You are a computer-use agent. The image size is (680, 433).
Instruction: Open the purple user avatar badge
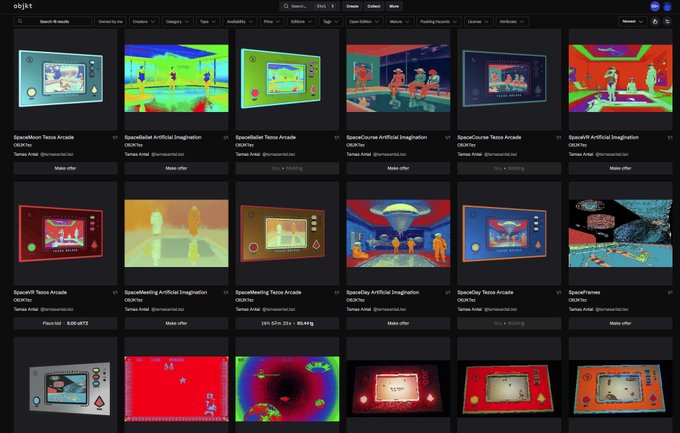(x=655, y=6)
